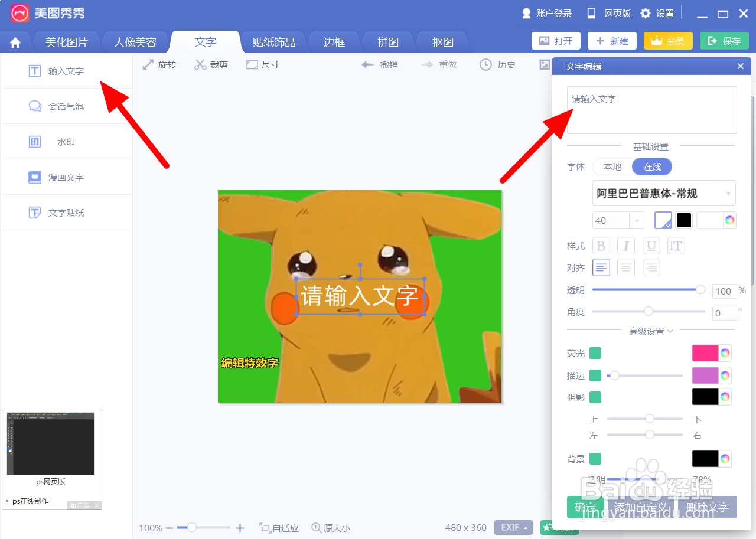
Task: Enable 阴影 shadow checkbox
Action: pos(595,397)
